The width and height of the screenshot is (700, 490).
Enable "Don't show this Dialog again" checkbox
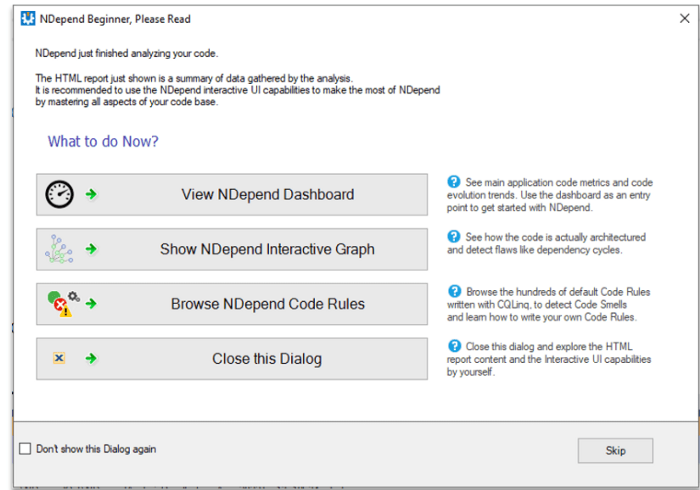click(x=25, y=449)
